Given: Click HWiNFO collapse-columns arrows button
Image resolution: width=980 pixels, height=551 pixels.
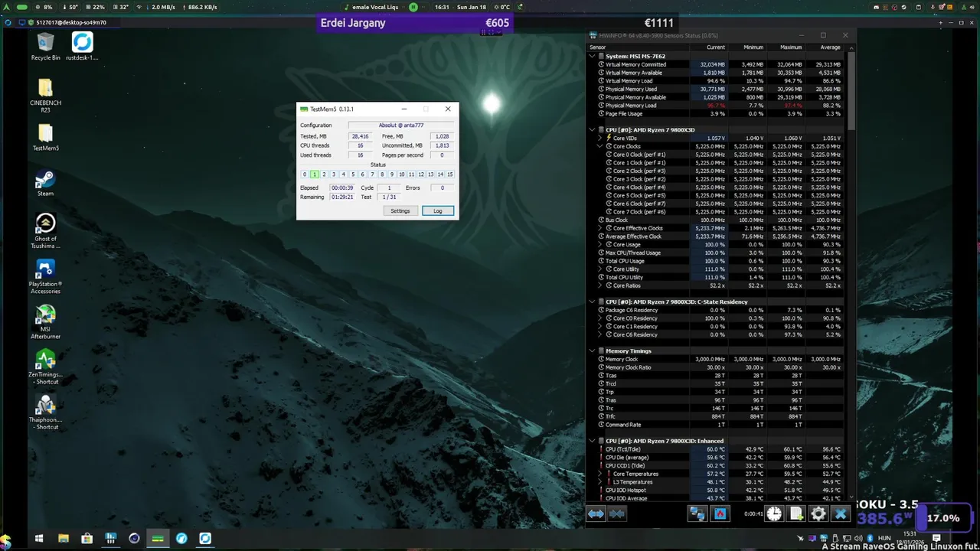Looking at the screenshot, I should (x=617, y=514).
